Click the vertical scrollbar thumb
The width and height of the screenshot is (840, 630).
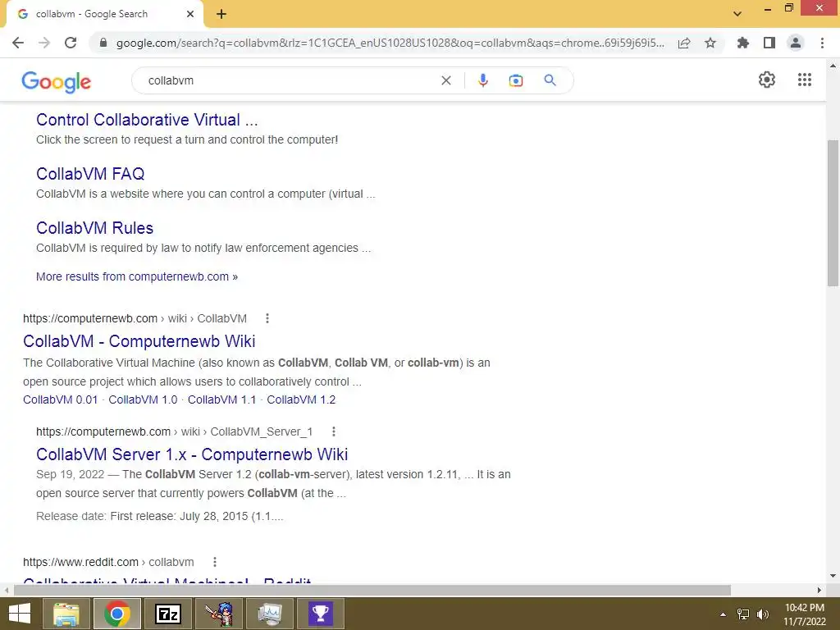[x=833, y=213]
